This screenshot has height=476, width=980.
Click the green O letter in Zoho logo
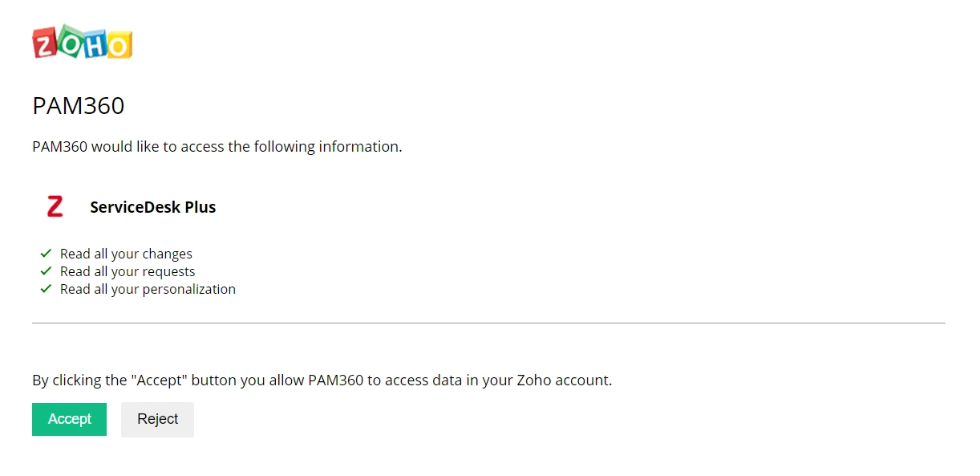click(70, 43)
